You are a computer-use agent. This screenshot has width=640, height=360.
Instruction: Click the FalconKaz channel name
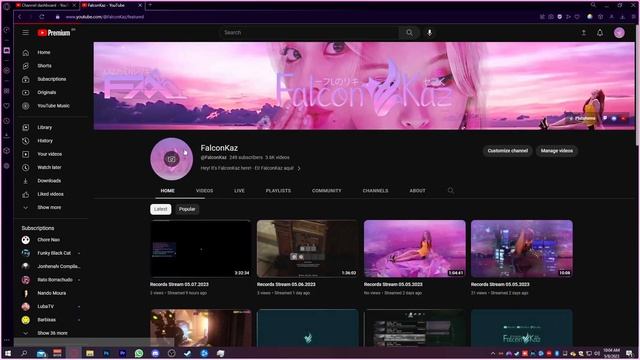point(219,148)
